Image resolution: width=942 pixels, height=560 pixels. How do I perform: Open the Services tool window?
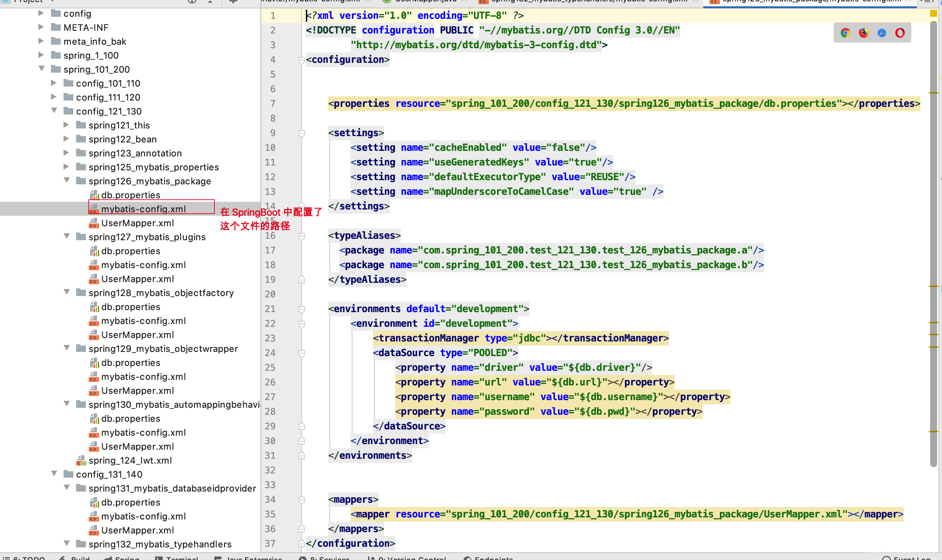click(324, 558)
